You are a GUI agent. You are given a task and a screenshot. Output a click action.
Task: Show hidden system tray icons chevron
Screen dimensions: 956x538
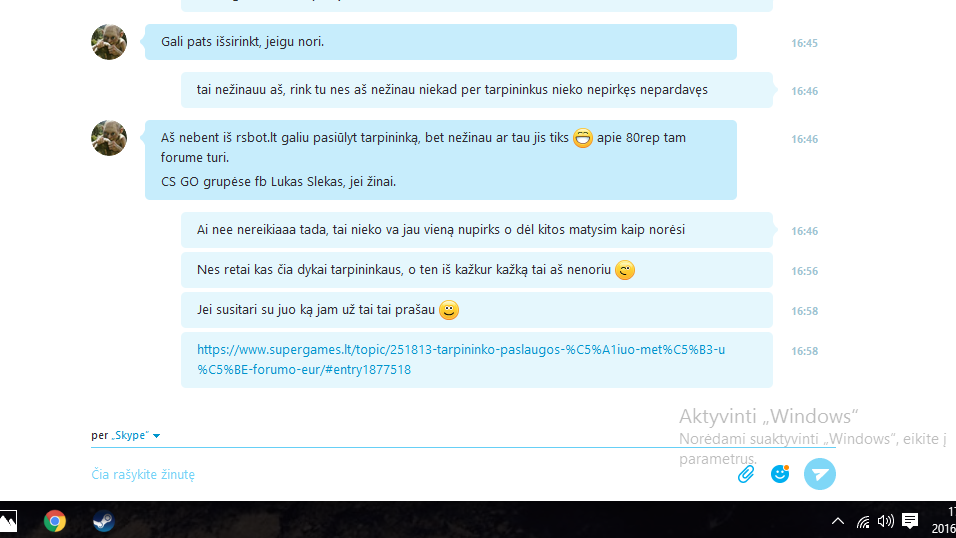tap(838, 521)
